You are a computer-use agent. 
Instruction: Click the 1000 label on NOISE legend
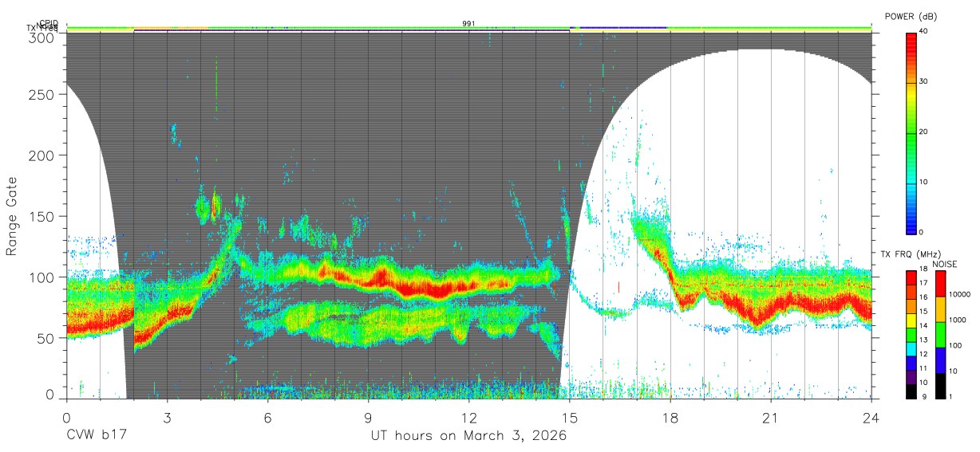point(958,320)
